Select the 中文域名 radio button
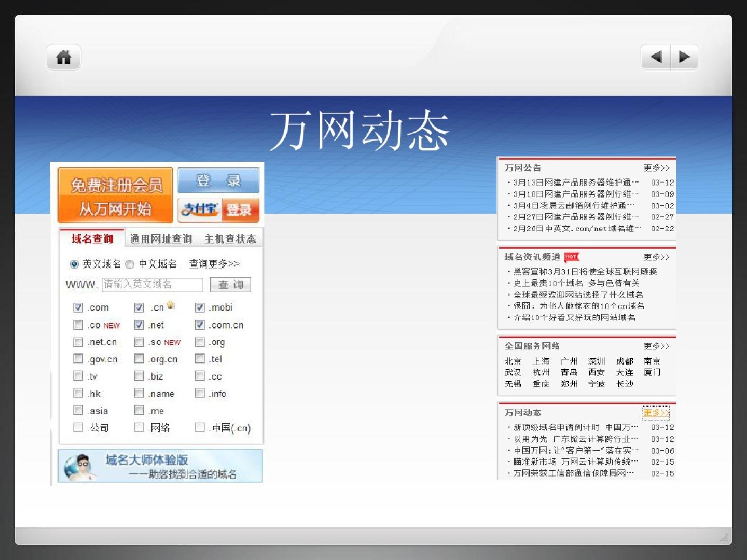Image resolution: width=747 pixels, height=560 pixels. point(130,264)
